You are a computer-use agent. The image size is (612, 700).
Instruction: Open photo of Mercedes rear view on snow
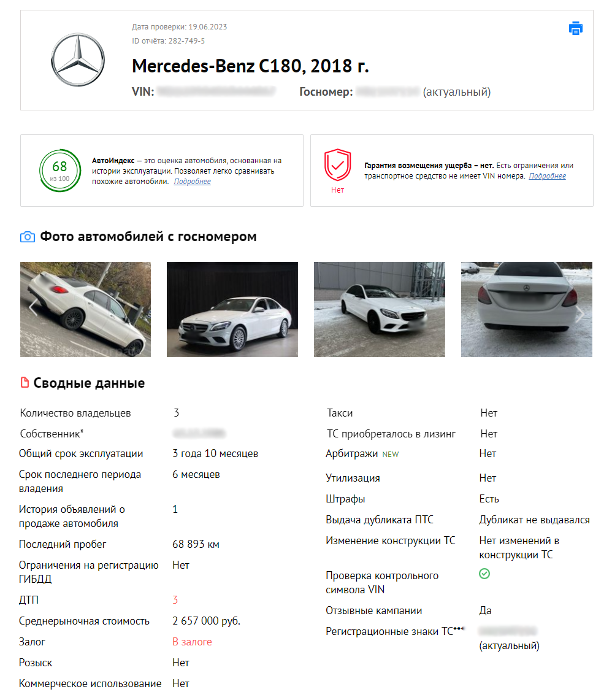(x=526, y=309)
